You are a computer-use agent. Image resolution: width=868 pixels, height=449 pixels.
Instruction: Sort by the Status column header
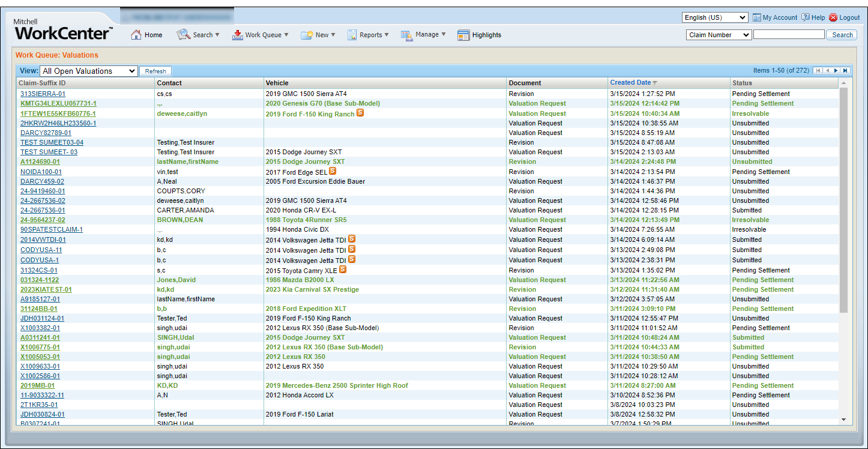[742, 83]
